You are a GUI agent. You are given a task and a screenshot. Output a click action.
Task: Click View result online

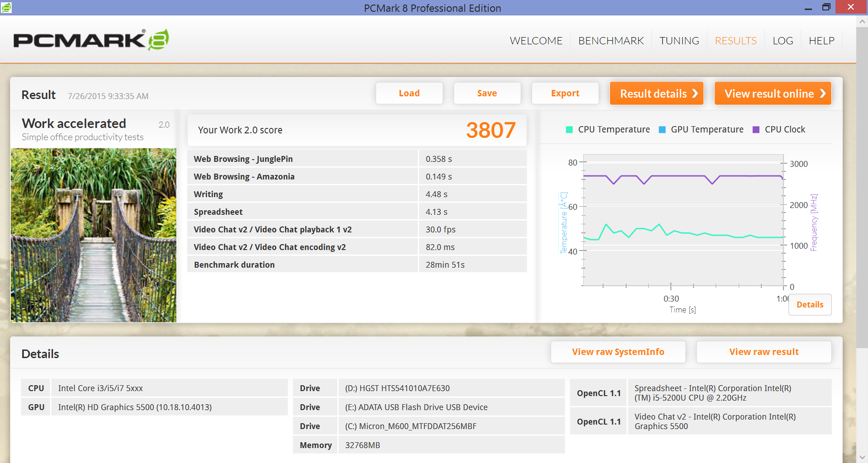coord(773,93)
